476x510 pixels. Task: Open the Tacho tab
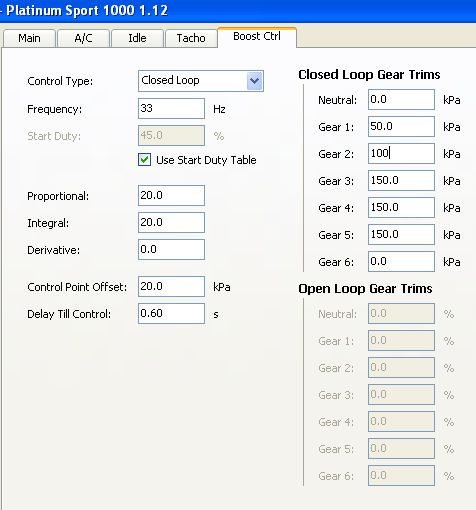coord(191,38)
